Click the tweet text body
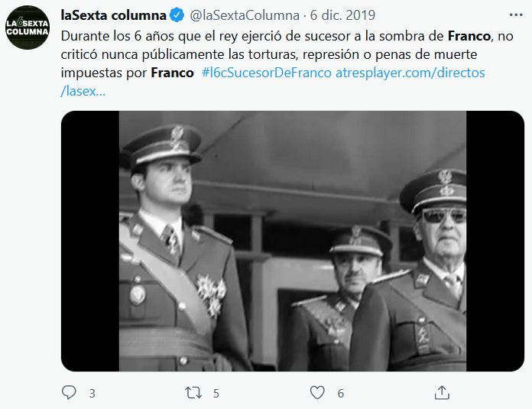The image size is (532, 409). [287, 63]
